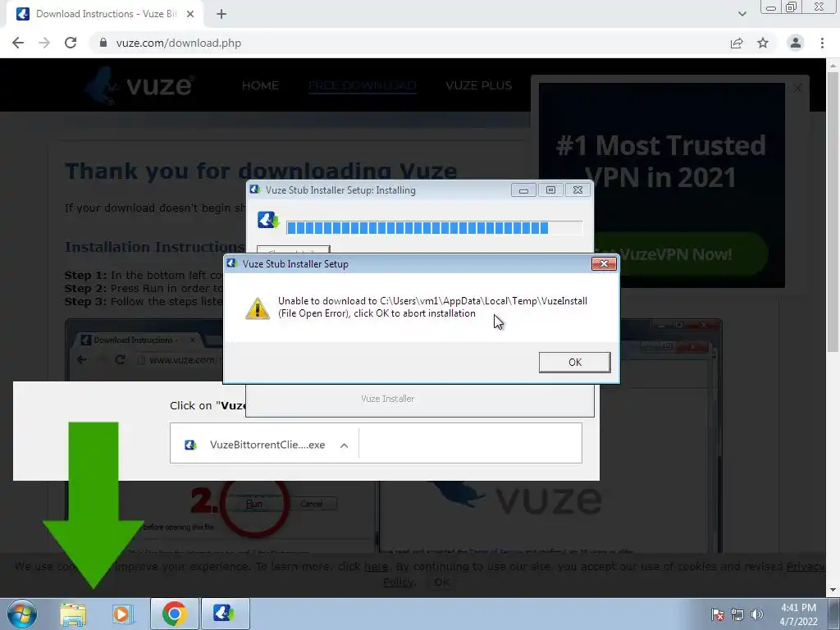Minimize the Vuze Stub Installer Installing window
Viewport: 840px width, 630px height.
(523, 190)
